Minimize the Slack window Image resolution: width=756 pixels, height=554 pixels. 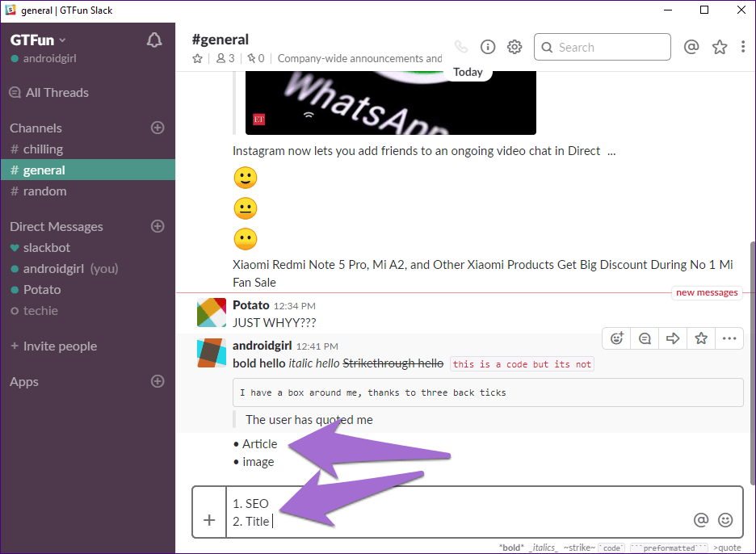(x=668, y=10)
